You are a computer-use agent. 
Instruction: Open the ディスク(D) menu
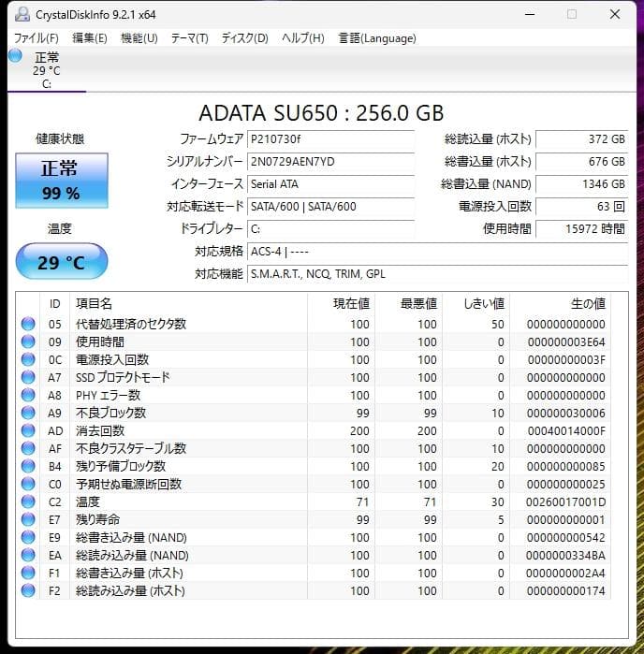pyautogui.click(x=244, y=38)
